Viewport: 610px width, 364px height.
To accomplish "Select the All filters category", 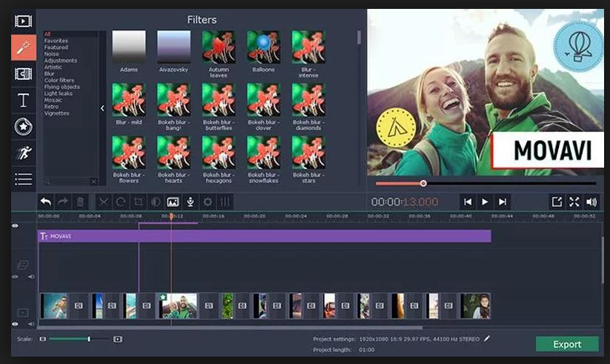I will (x=47, y=34).
